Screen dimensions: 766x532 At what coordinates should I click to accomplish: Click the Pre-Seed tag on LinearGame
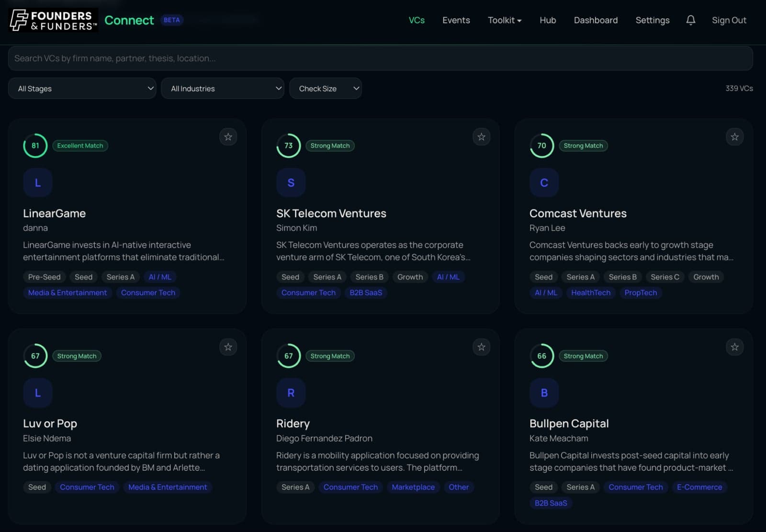(45, 277)
